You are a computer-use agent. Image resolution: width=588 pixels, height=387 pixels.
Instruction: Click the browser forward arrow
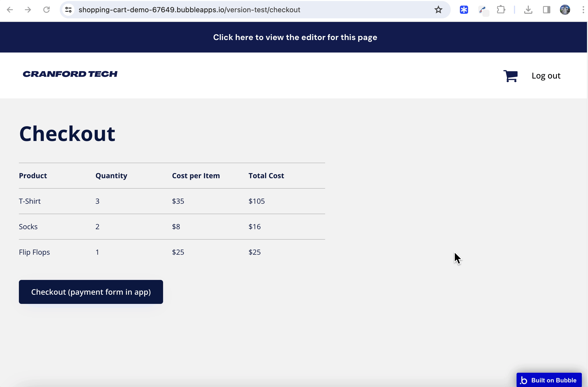point(28,10)
